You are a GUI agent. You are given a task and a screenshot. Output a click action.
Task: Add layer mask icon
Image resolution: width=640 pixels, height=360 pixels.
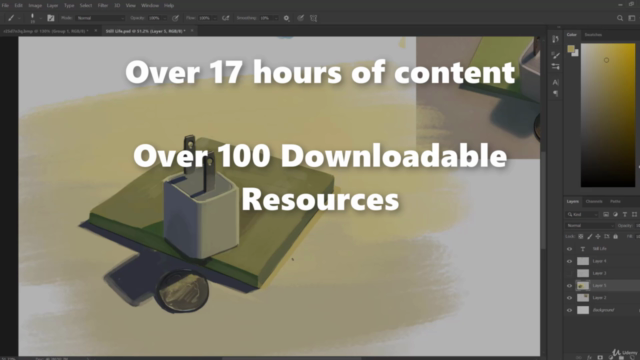point(600,357)
